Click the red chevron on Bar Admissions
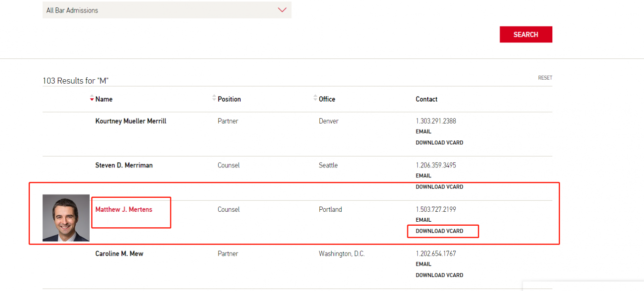Screen dimensions: 644x291 tap(282, 10)
